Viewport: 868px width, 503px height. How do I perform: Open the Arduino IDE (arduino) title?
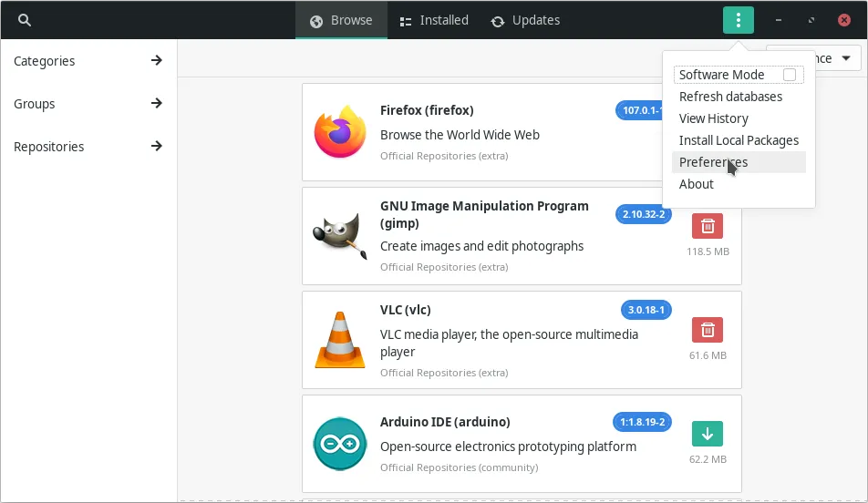click(x=445, y=422)
